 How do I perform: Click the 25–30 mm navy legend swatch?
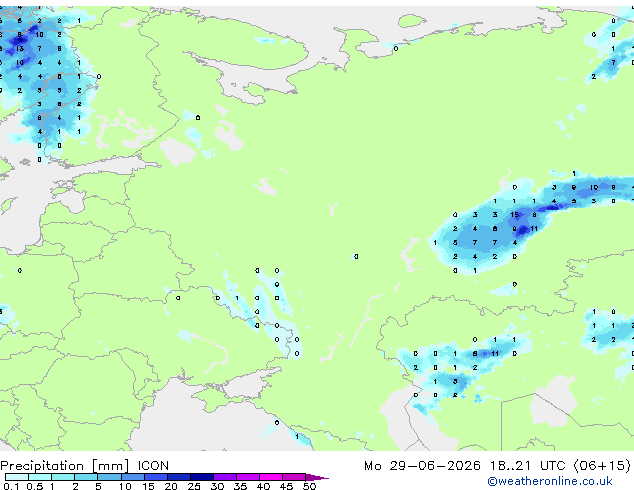[202, 477]
